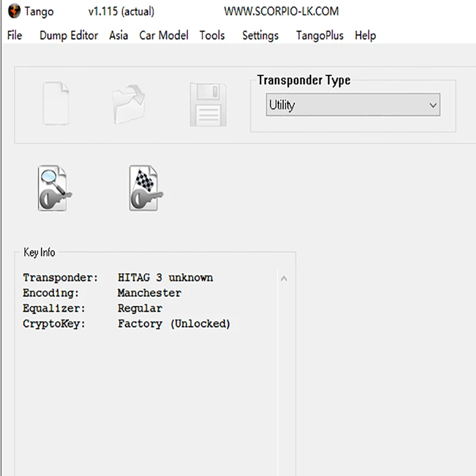Click the 'Transponder:' label
This screenshot has width=476, height=476.
61,278
